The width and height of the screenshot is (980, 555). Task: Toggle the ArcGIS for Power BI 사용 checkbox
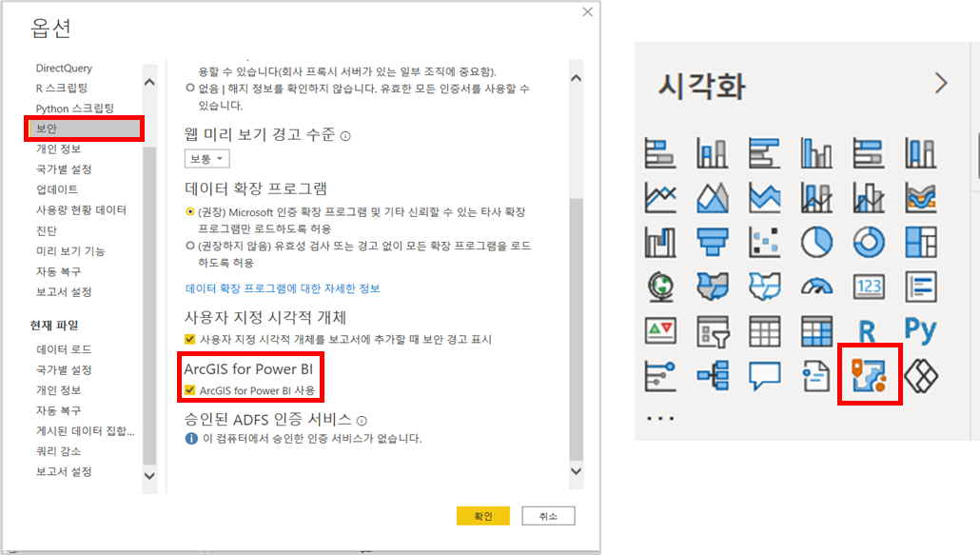(x=190, y=390)
